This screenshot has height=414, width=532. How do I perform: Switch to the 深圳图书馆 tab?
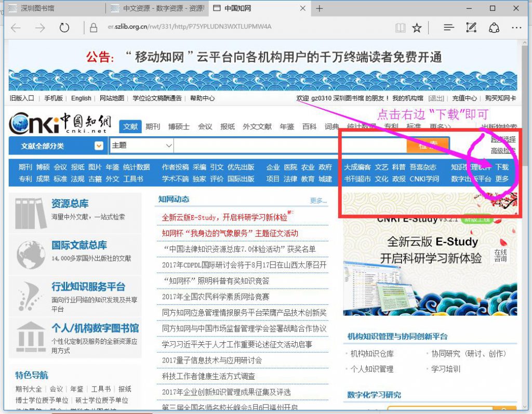click(52, 8)
